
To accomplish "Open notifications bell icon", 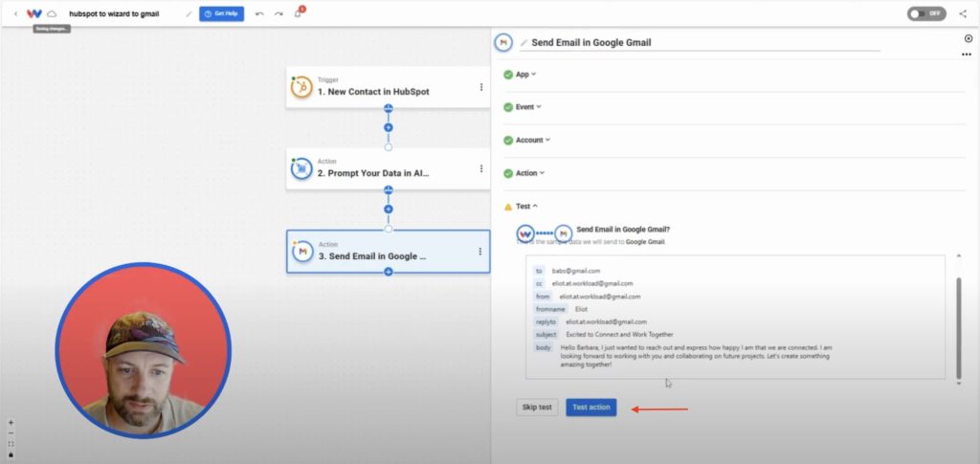I will click(299, 13).
